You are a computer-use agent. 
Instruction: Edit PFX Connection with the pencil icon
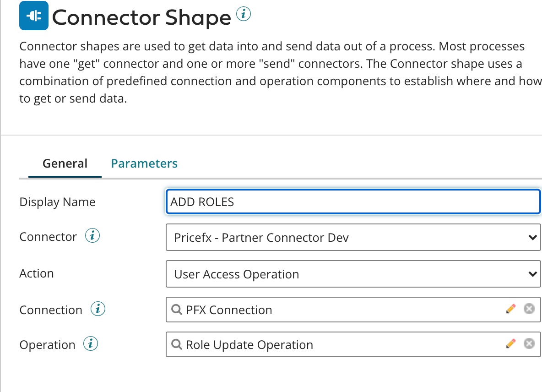(510, 309)
